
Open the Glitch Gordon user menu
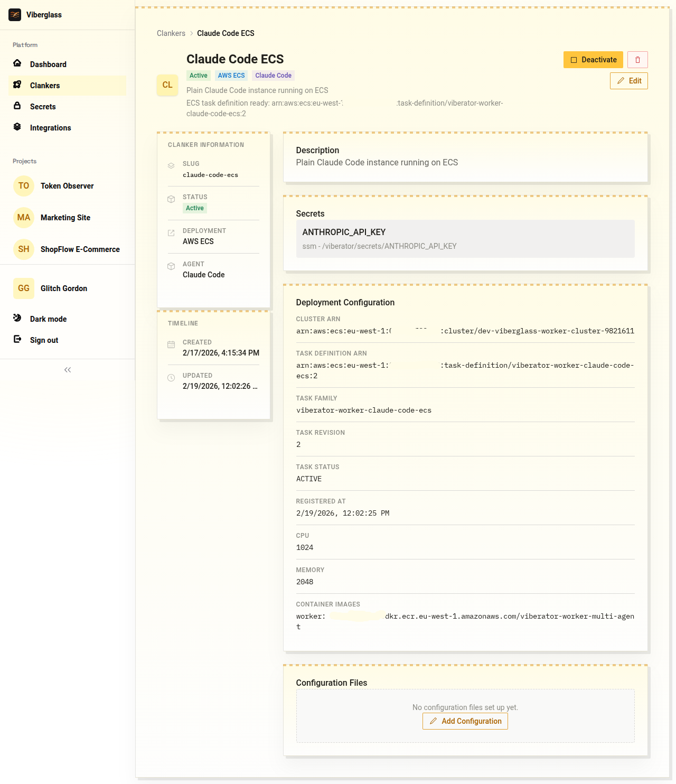[x=63, y=288]
